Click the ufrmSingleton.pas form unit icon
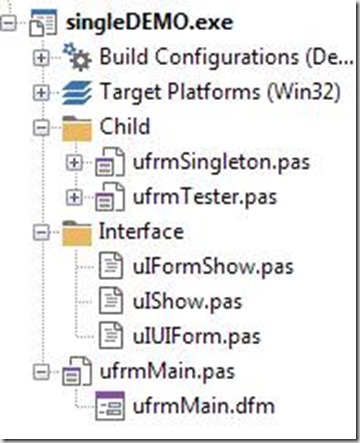 tap(110, 163)
